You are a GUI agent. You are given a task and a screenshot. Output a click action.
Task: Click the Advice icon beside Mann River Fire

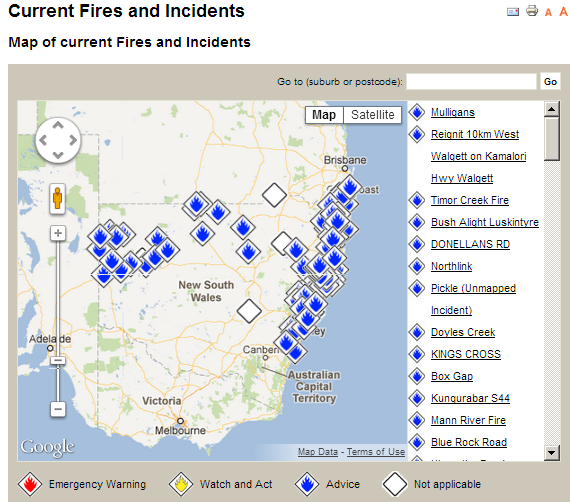417,420
